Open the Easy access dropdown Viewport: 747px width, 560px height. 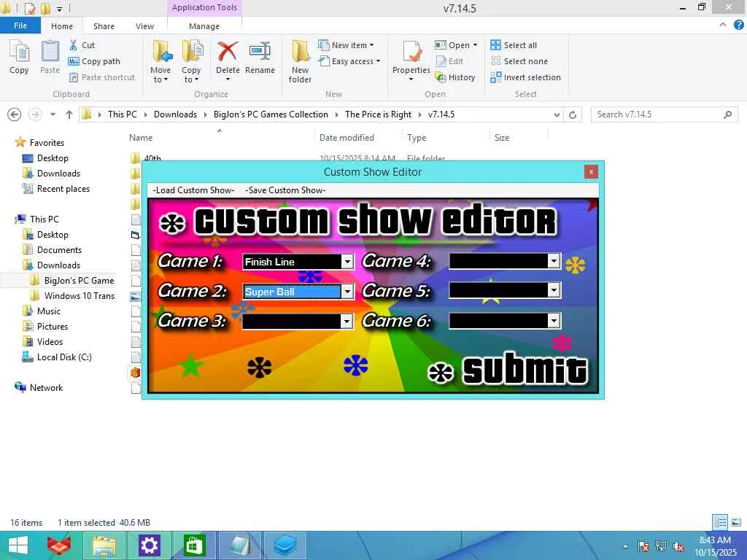pos(349,61)
